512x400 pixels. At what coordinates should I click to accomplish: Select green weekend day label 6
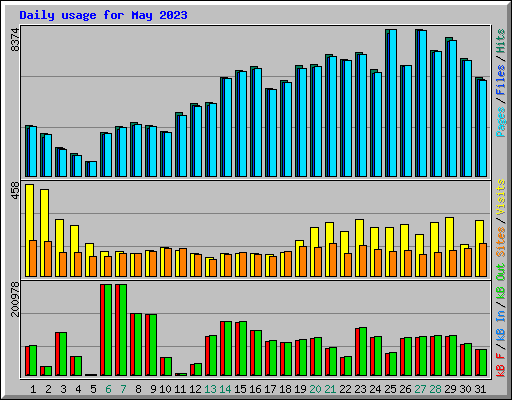[108, 389]
